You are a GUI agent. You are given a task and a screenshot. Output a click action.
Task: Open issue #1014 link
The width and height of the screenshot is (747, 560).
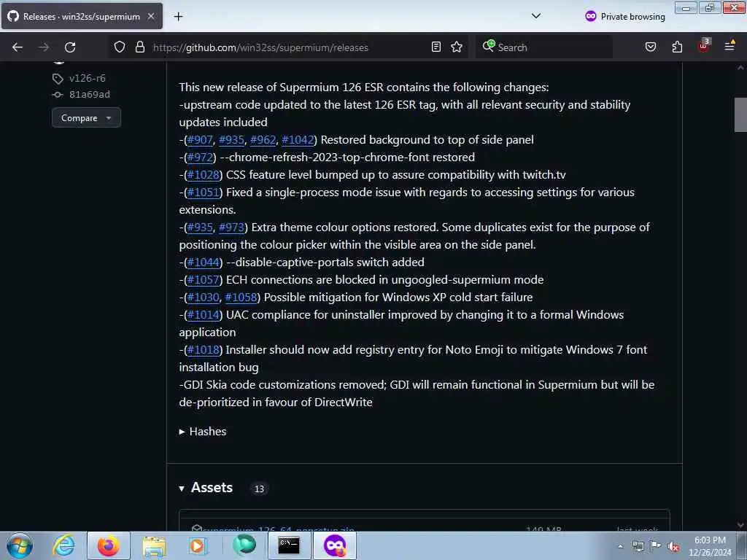[203, 315]
